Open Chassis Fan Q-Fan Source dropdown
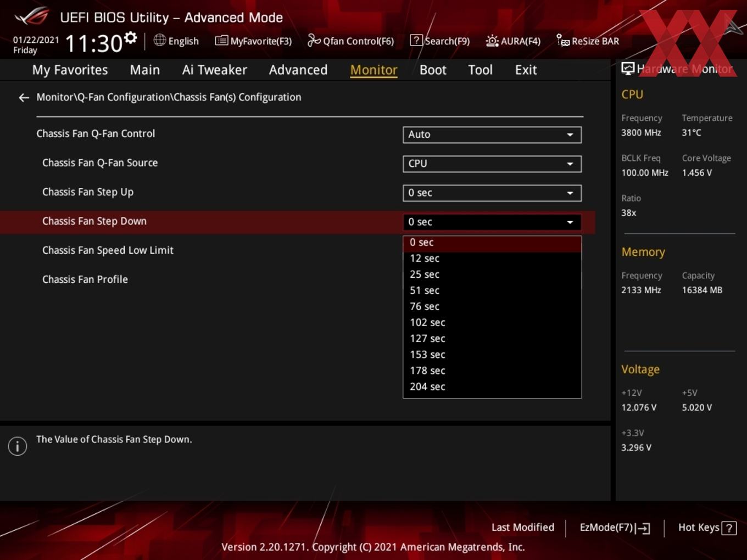The image size is (747, 560). click(x=492, y=164)
